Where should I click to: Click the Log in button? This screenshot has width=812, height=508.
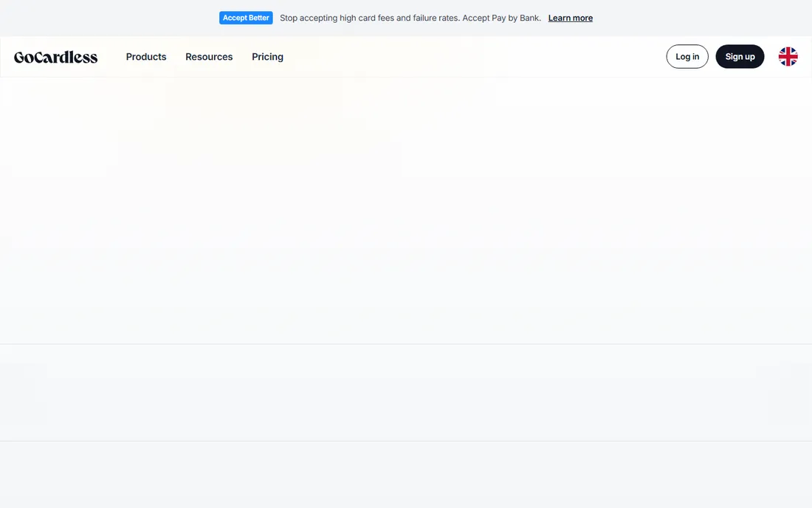pyautogui.click(x=687, y=56)
